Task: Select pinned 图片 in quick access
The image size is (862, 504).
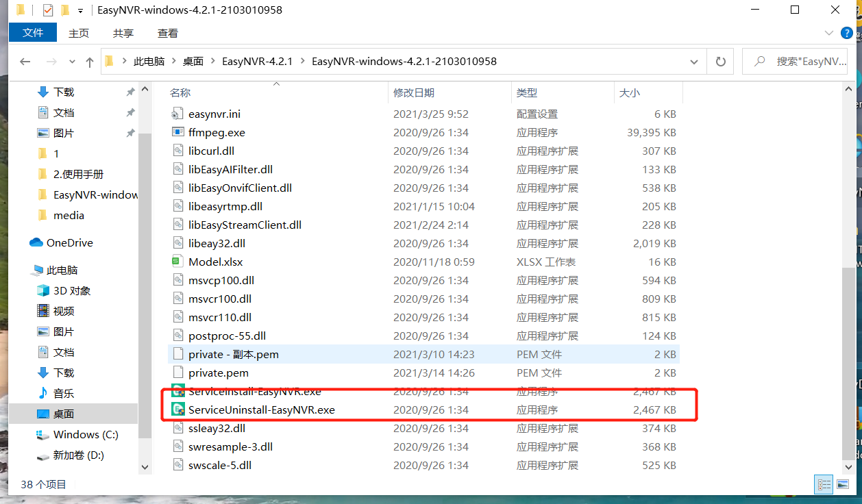Action: pyautogui.click(x=64, y=133)
